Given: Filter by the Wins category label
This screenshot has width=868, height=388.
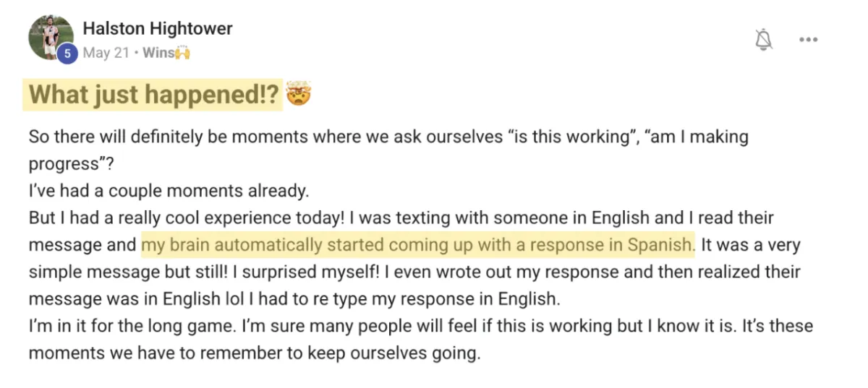Looking at the screenshot, I should (x=158, y=52).
